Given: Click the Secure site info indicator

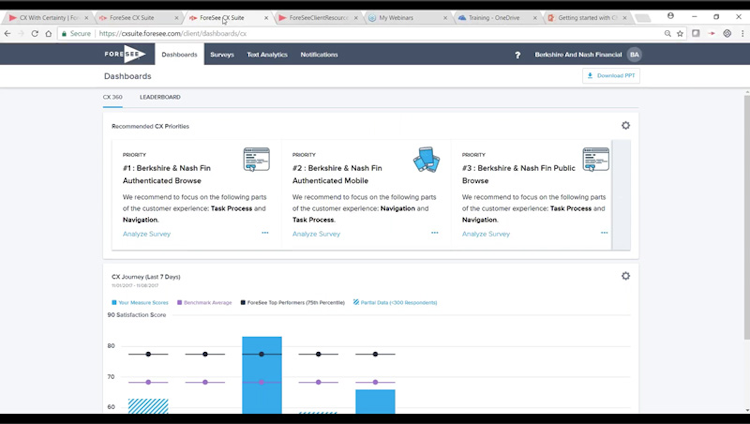Looking at the screenshot, I should pos(77,33).
